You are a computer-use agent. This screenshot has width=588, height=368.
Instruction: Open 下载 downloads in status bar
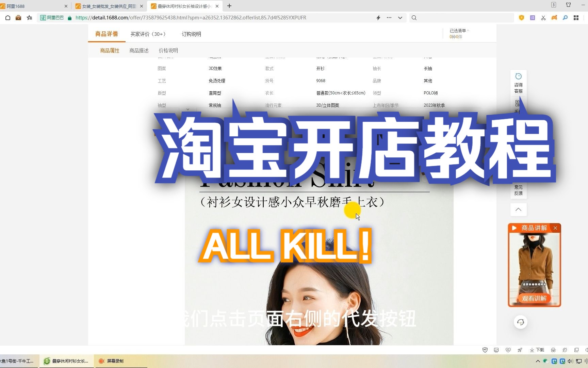[x=537, y=350]
